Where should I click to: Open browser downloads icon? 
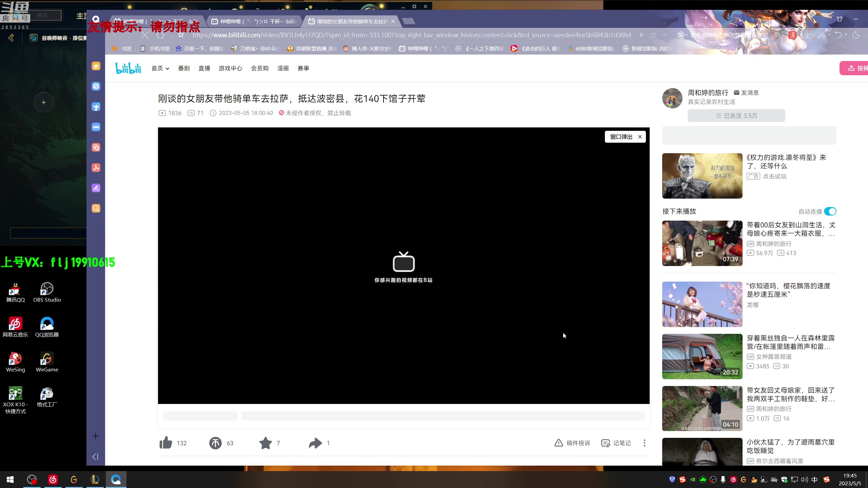pos(808,35)
